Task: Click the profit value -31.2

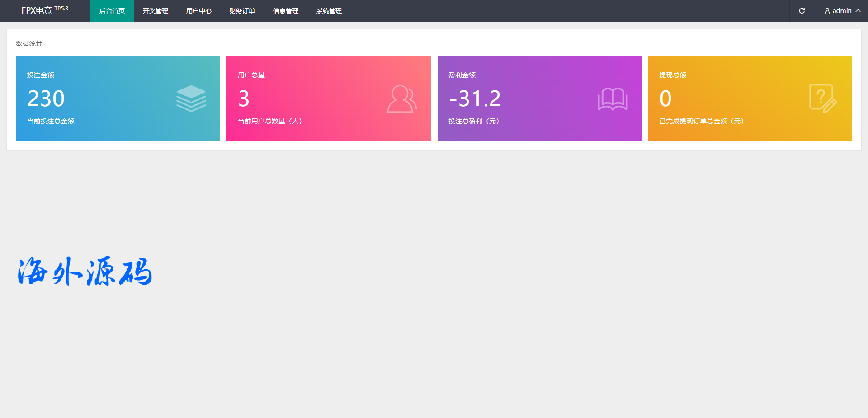Action: [x=475, y=99]
